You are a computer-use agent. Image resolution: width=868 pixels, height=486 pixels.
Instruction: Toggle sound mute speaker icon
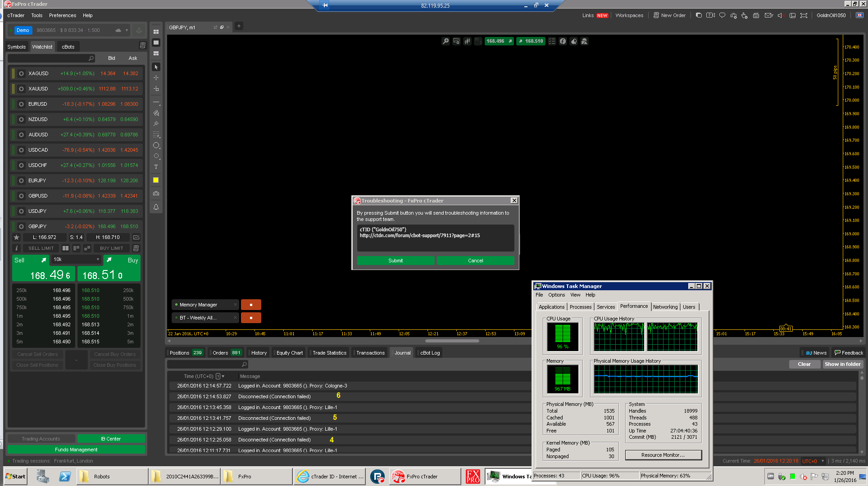[x=780, y=15]
